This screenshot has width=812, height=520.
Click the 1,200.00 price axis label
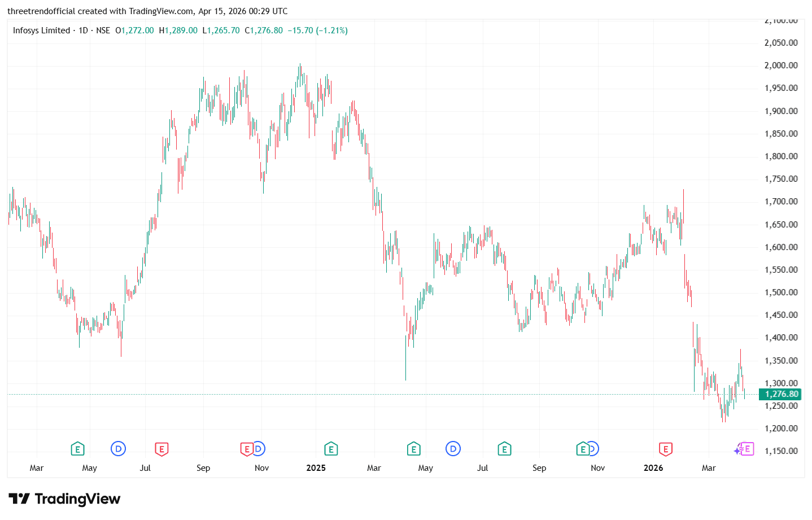(x=781, y=429)
